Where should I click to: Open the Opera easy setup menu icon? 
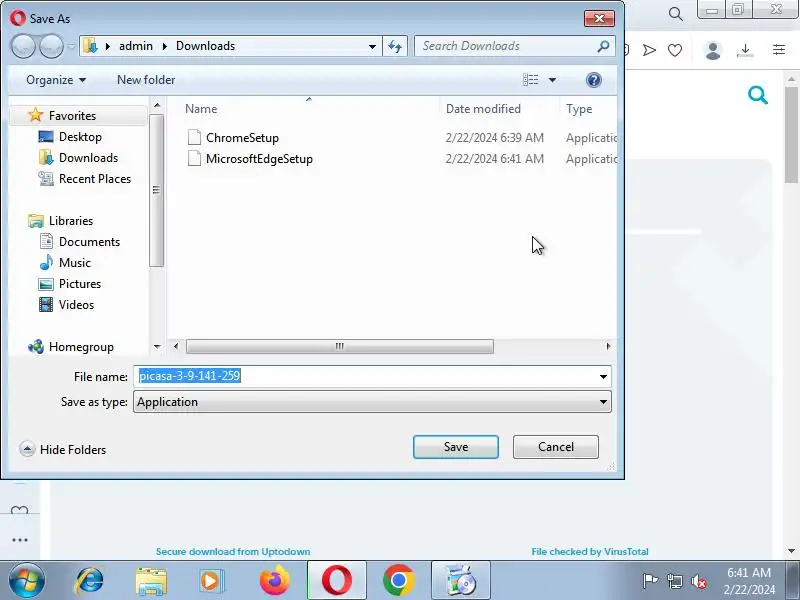pyautogui.click(x=779, y=49)
